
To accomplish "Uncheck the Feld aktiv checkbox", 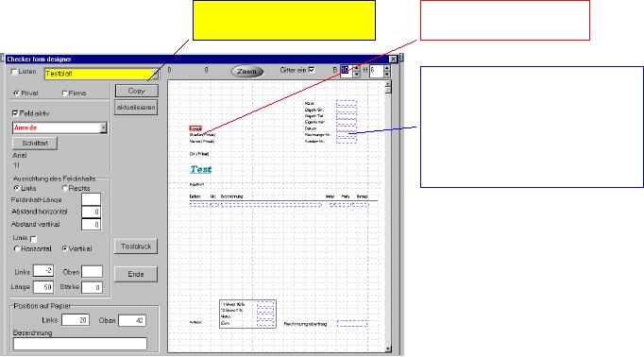I will (15, 113).
